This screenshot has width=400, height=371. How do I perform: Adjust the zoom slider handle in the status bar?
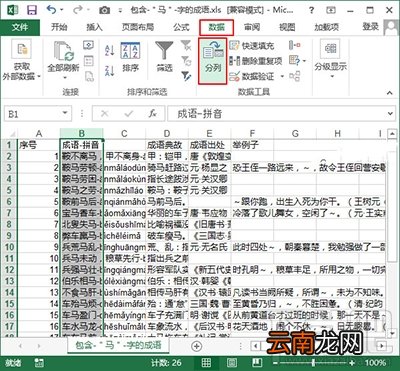314,363
